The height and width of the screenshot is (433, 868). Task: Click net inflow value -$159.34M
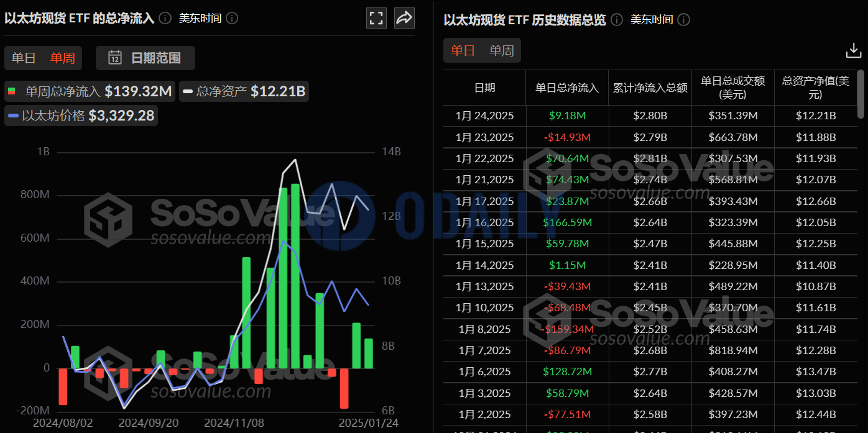tap(567, 329)
